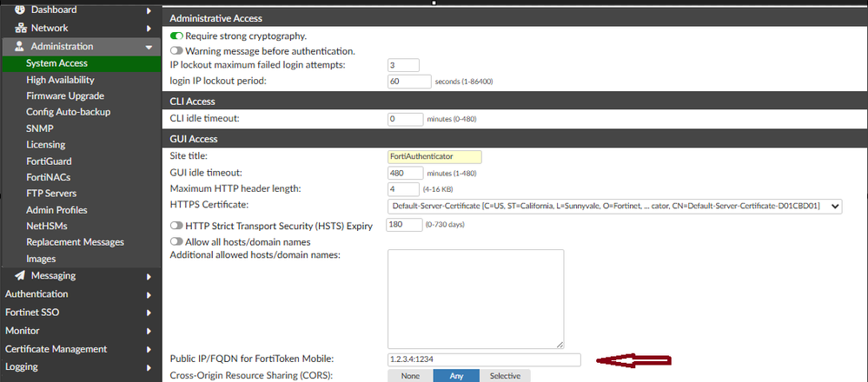Toggle HTTP Strict Transport Security switch
The width and height of the screenshot is (868, 382).
[x=176, y=226]
